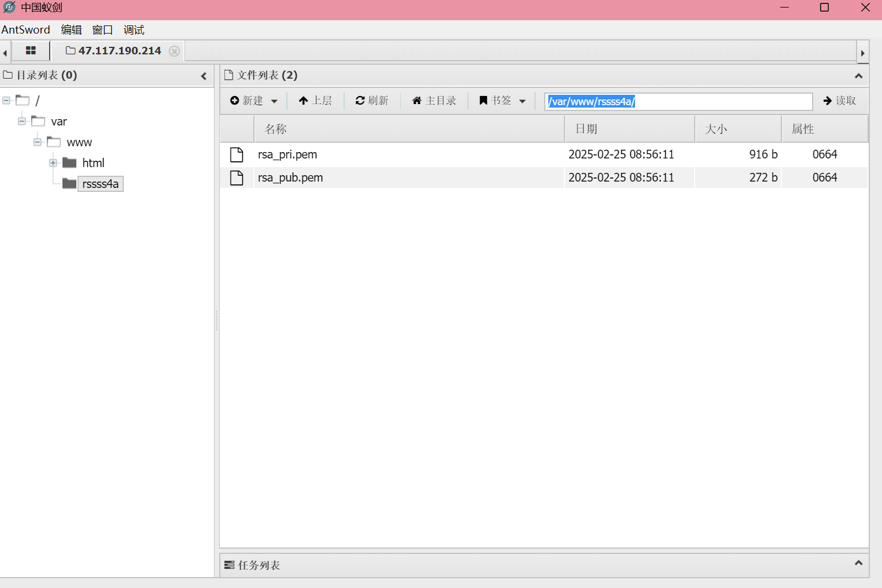Click the var folder icon
882x588 pixels.
pos(38,121)
